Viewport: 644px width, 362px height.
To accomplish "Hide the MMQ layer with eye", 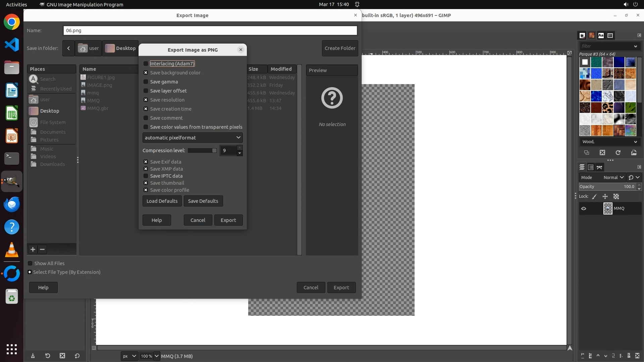I will 584,208.
